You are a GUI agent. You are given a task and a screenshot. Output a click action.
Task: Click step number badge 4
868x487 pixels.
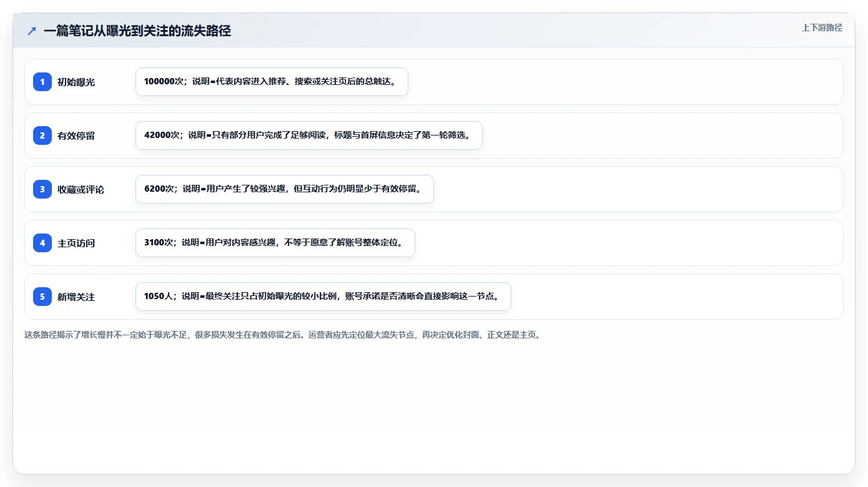point(42,243)
